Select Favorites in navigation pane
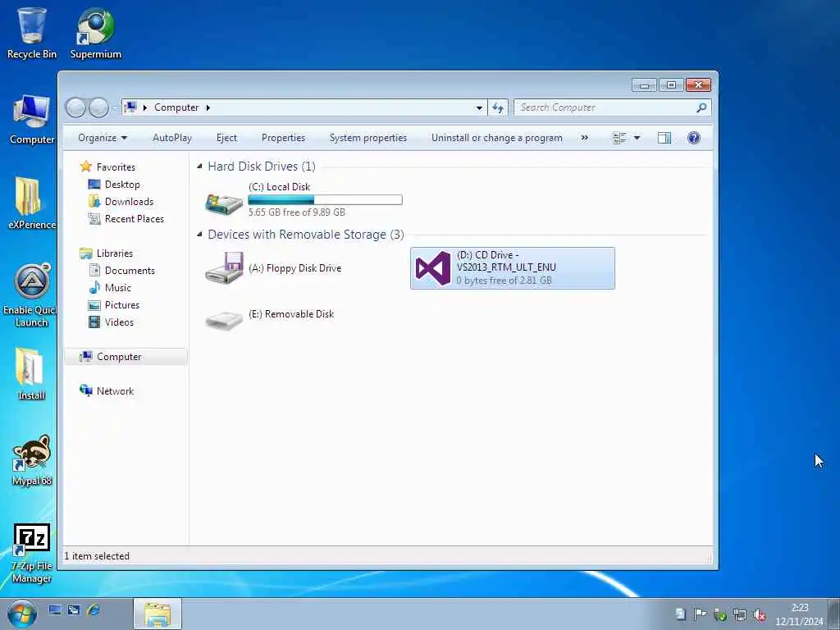Viewport: 840px width, 630px height. pos(115,167)
